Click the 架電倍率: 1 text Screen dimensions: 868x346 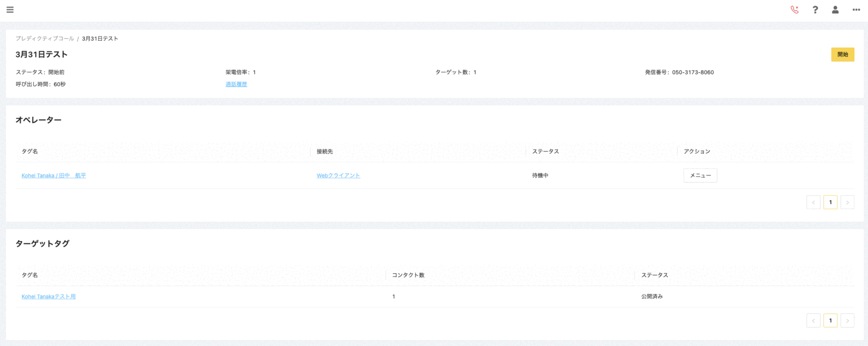pyautogui.click(x=240, y=72)
